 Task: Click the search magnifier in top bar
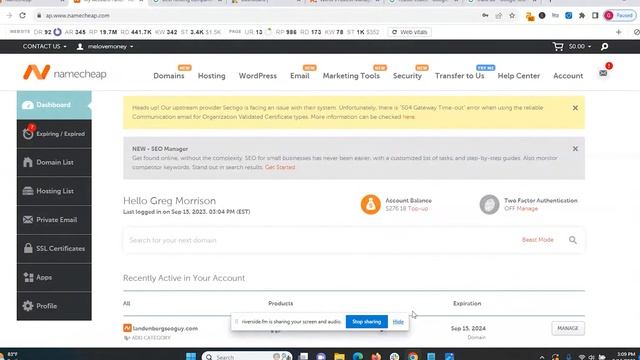click(x=604, y=47)
